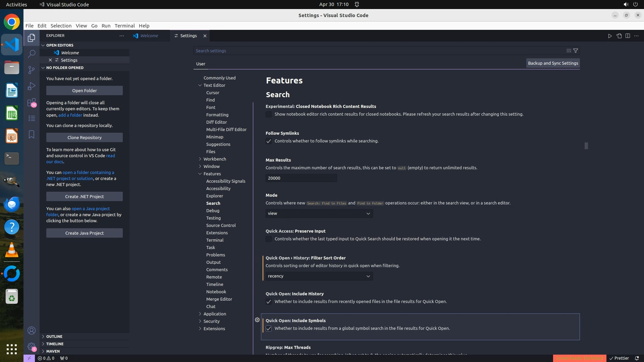This screenshot has width=644, height=362.
Task: Uncheck Quick Open Include Symbols checkbox
Action: (269, 328)
